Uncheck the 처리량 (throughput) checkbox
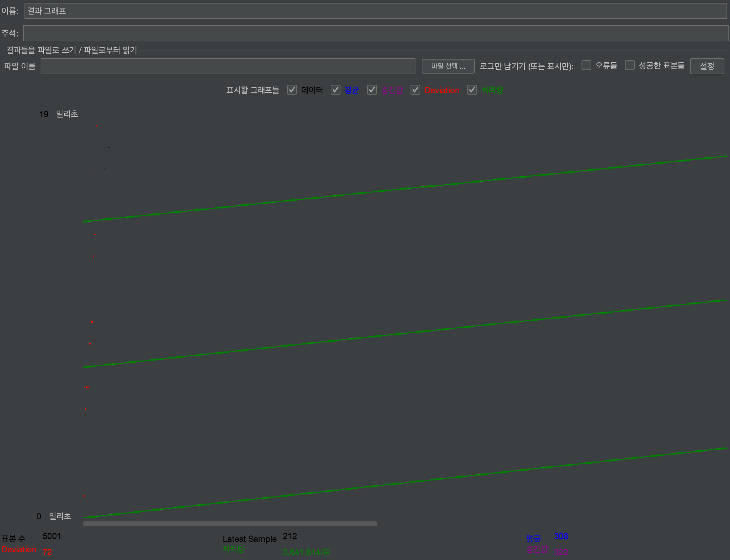The image size is (730, 560). tap(472, 90)
